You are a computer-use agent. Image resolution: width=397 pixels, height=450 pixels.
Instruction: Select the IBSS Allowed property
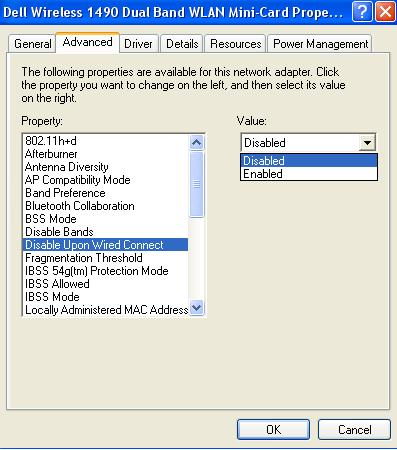[x=106, y=284]
